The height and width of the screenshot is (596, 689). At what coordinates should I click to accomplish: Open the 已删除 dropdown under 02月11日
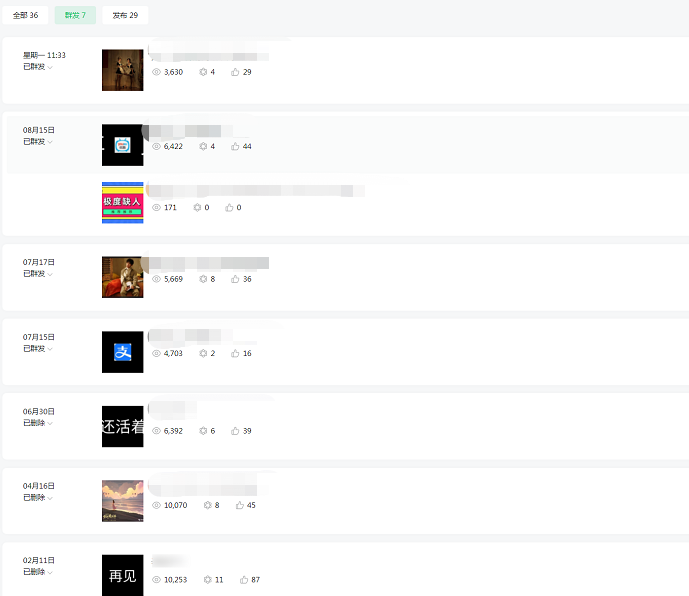pyautogui.click(x=38, y=572)
